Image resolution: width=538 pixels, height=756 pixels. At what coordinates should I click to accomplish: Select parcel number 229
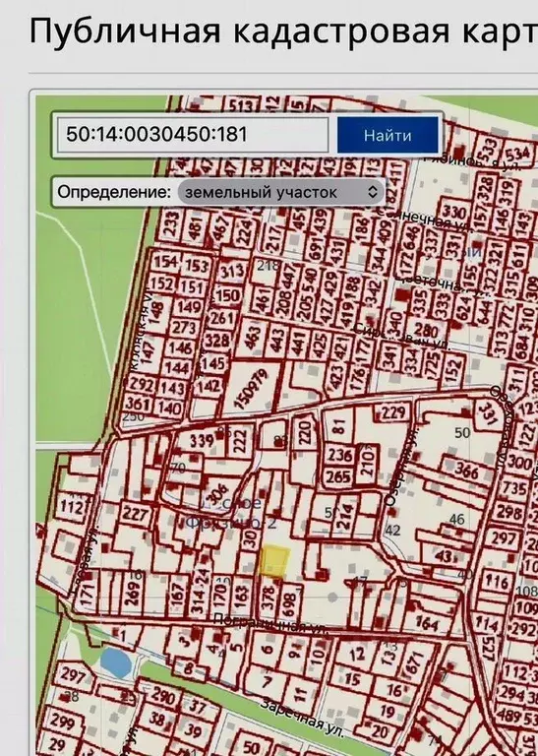tap(394, 412)
